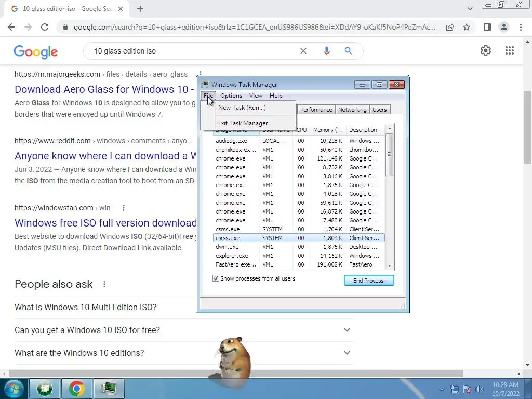Screen dimensions: 532x399
Task: Open View menu in Task Manager
Action: pyautogui.click(x=256, y=96)
